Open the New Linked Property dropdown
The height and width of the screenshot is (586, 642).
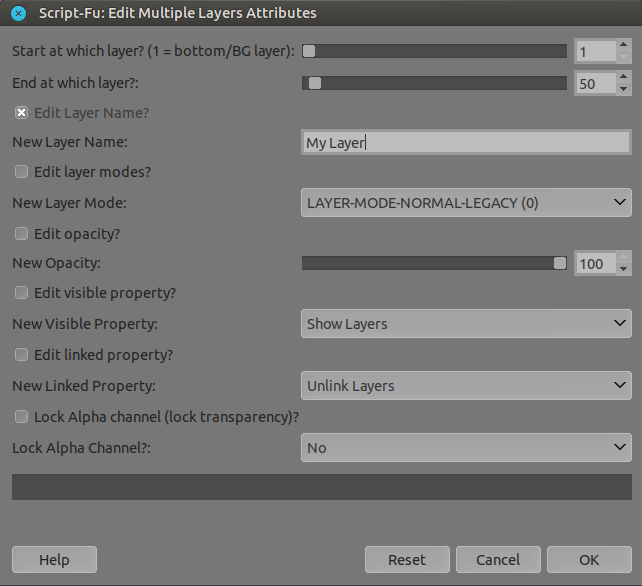click(465, 386)
